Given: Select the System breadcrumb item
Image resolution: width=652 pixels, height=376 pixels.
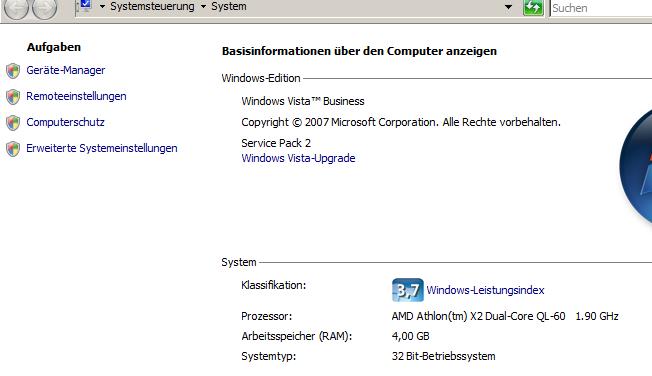Looking at the screenshot, I should (229, 6).
